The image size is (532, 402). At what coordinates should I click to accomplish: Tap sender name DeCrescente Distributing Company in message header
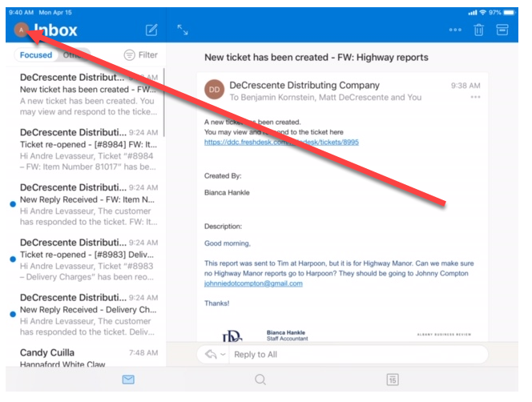click(x=304, y=85)
